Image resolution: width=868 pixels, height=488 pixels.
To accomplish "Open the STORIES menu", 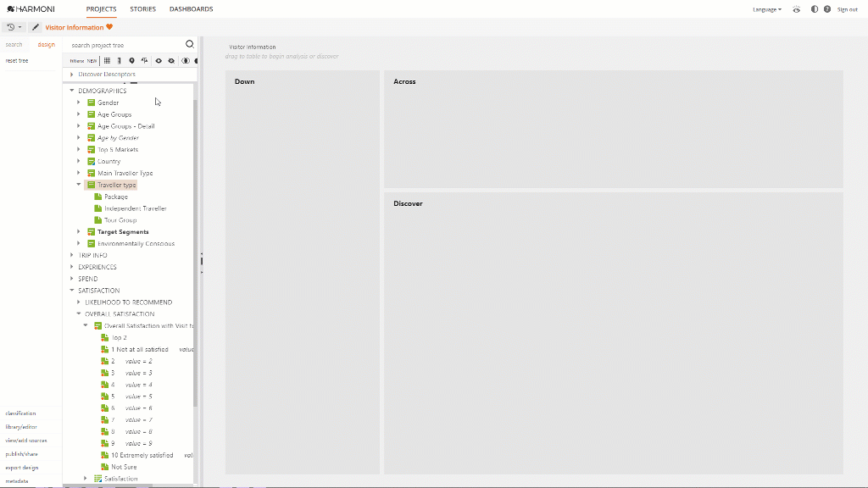I will 142,8.
